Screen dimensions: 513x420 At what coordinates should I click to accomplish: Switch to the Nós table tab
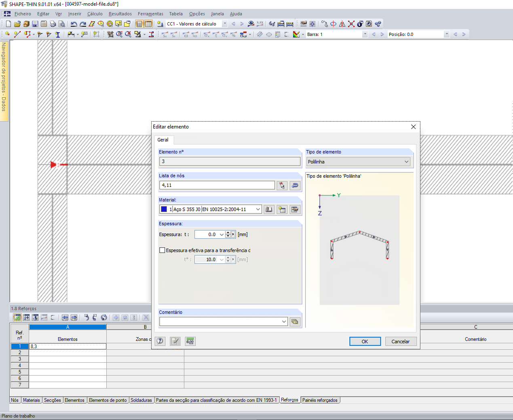tap(15, 400)
